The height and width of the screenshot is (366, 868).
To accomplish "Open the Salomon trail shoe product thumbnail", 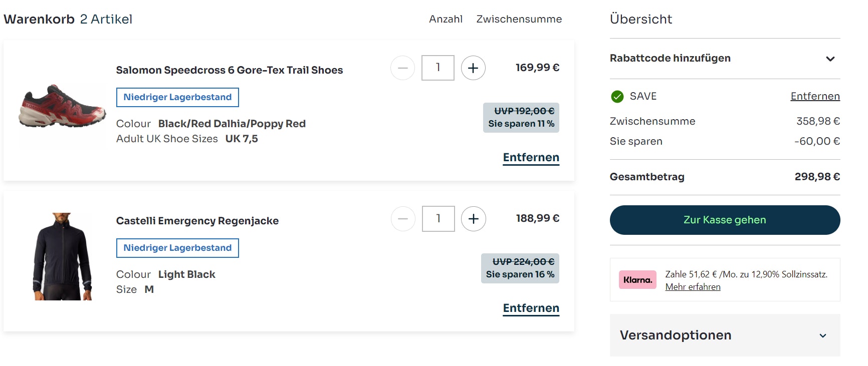I will click(x=62, y=106).
